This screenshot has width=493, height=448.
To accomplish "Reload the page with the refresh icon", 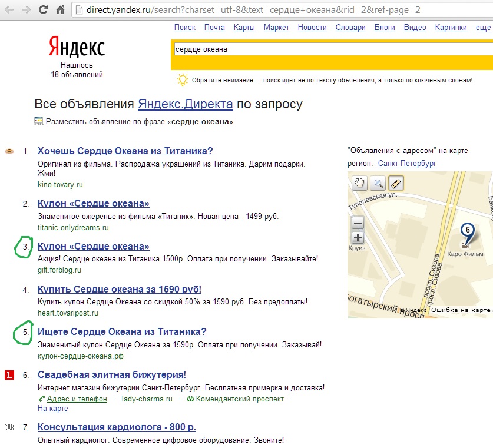I will [43, 10].
